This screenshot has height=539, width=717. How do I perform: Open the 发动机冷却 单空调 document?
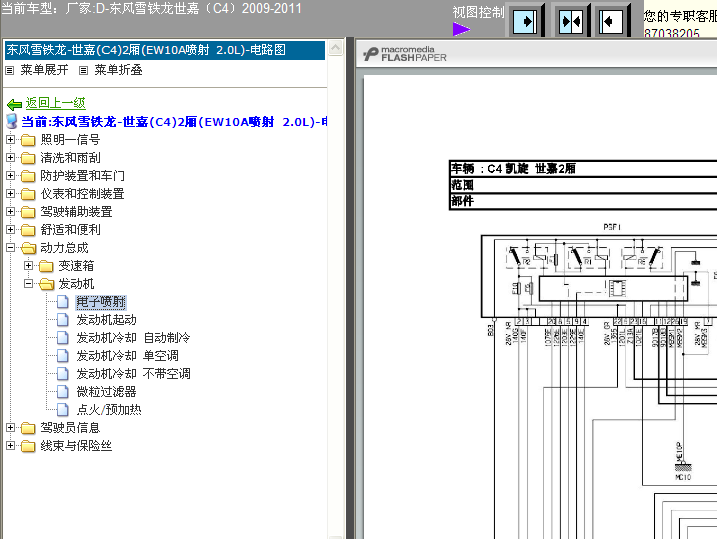pos(127,356)
